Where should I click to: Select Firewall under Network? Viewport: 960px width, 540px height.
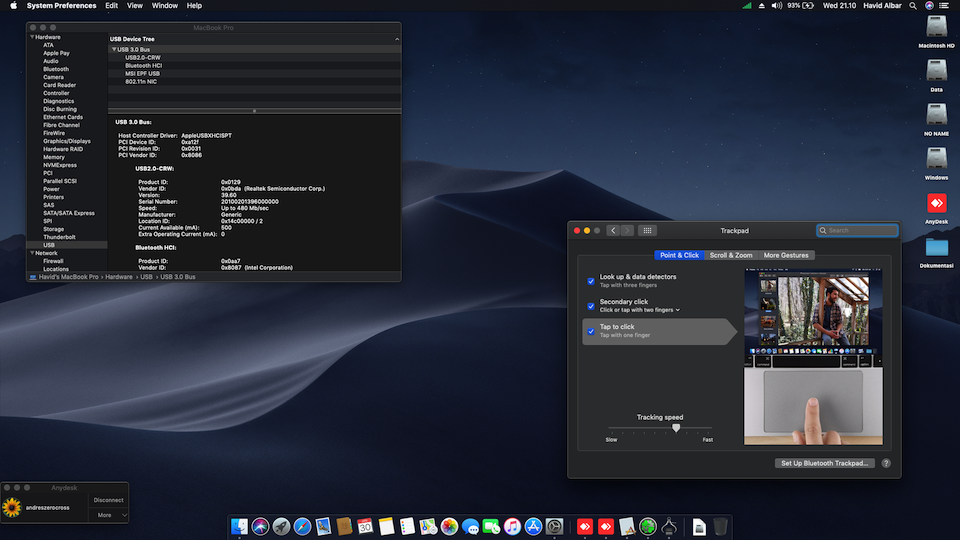tap(53, 261)
